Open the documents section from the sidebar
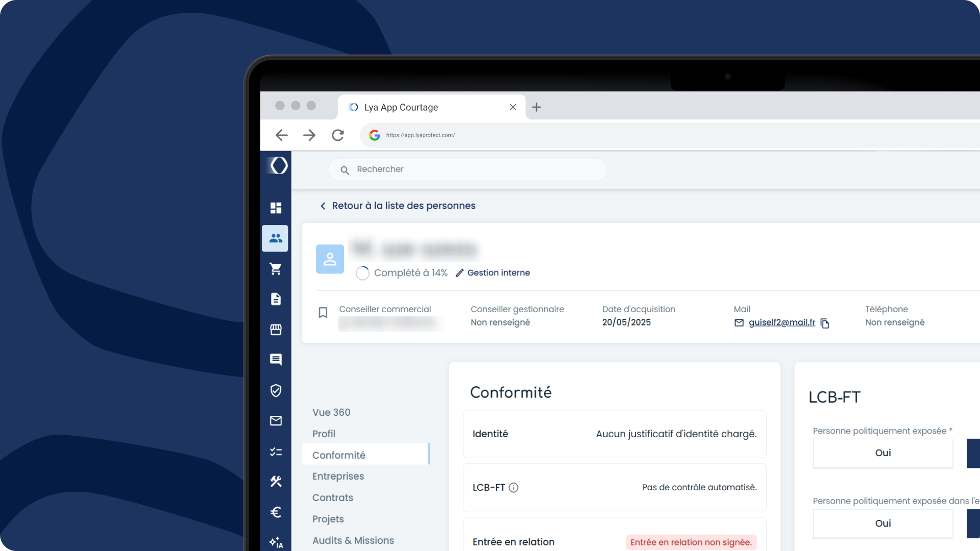The image size is (980, 551). coord(276,299)
